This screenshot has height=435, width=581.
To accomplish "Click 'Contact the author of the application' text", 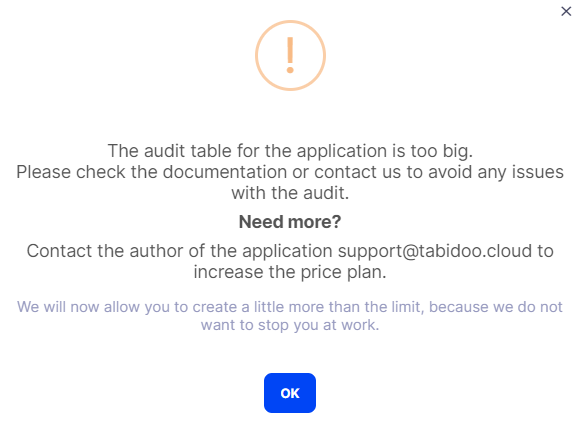I will coord(179,251).
